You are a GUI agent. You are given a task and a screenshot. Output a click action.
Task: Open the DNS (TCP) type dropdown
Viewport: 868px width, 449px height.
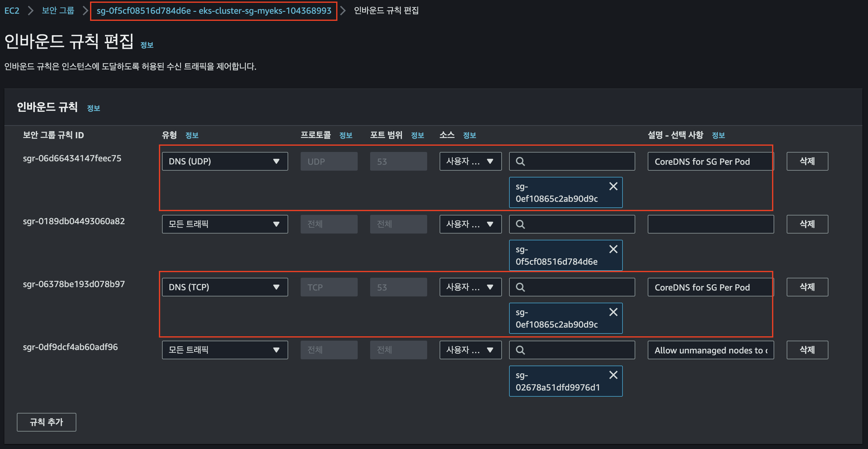[225, 287]
